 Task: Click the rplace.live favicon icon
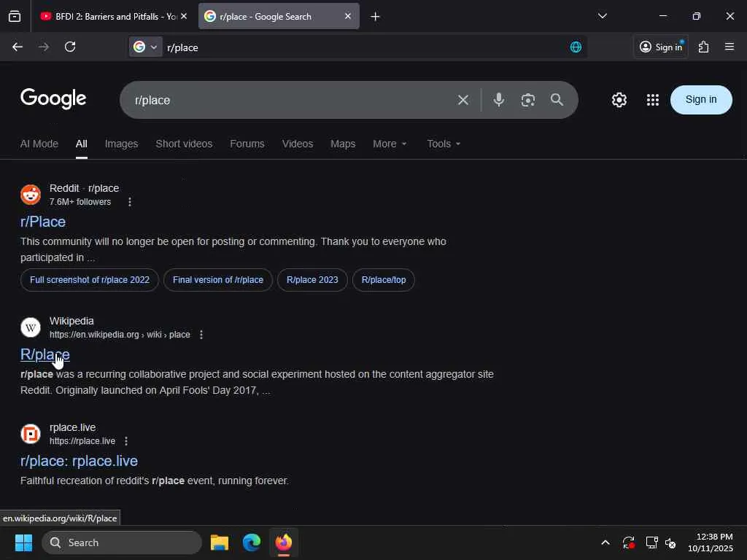(x=31, y=434)
